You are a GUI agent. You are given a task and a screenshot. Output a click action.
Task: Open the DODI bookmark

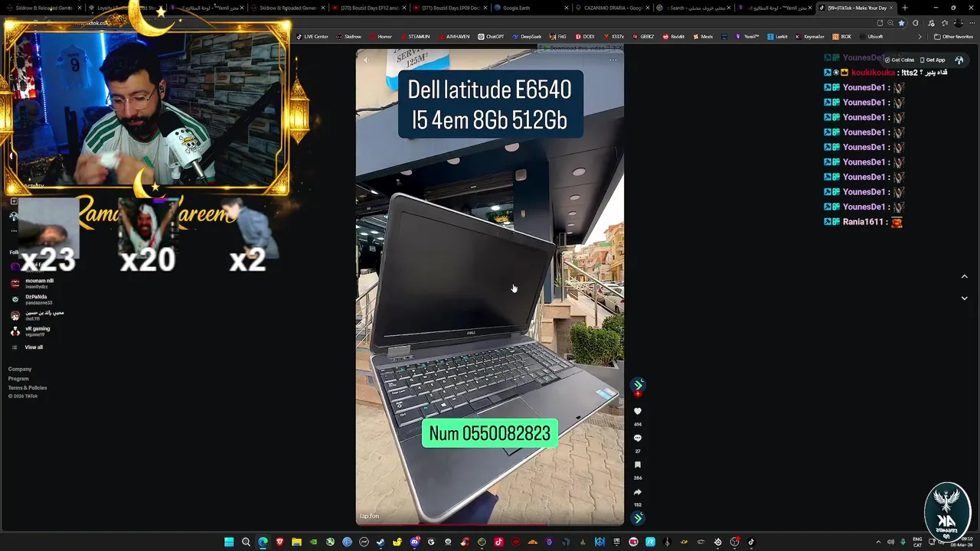[585, 37]
